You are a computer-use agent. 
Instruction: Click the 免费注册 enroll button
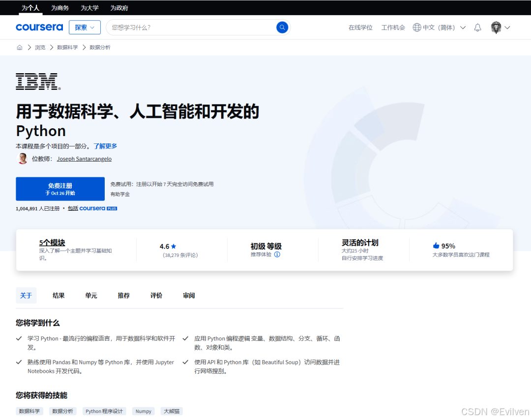click(60, 189)
